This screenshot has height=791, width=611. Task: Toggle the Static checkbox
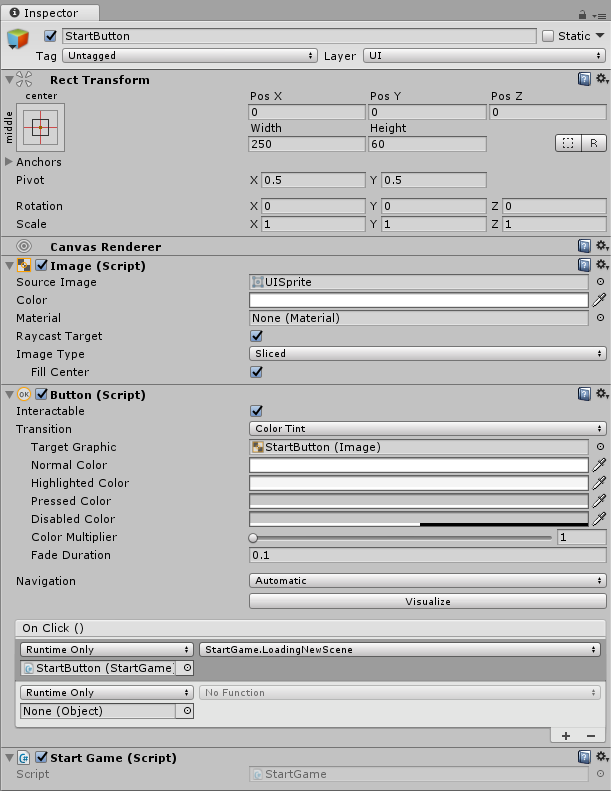coord(548,36)
